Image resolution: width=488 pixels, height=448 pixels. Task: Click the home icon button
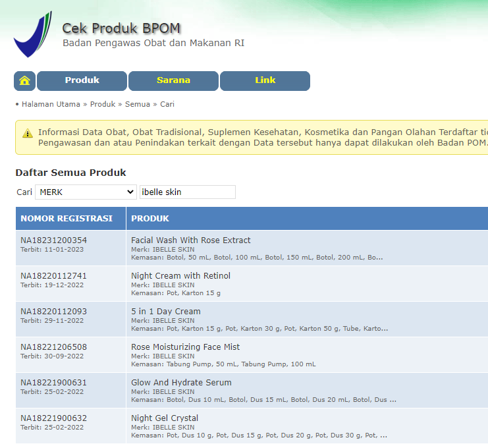click(x=24, y=80)
